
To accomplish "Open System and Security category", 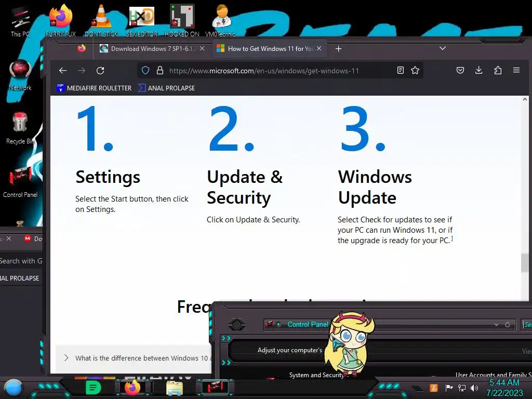I will point(317,375).
